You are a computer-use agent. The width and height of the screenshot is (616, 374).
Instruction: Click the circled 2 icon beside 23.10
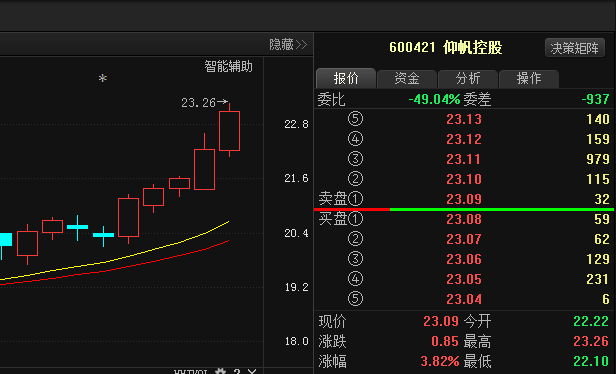pos(355,179)
